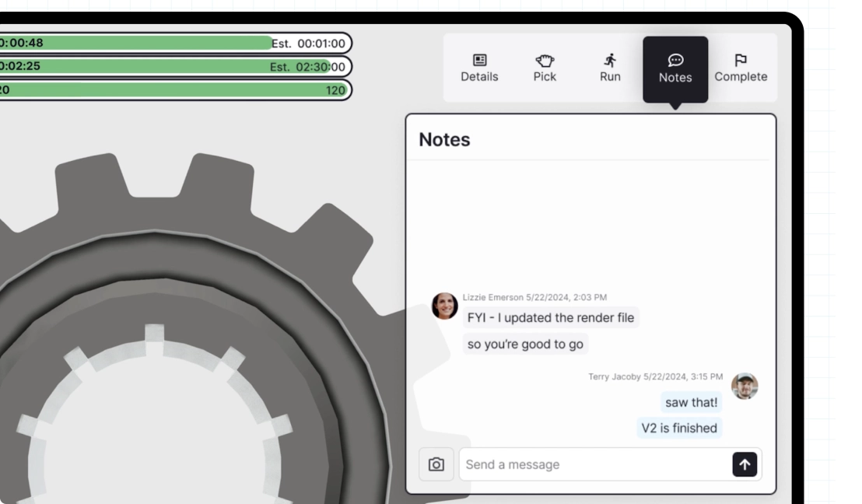Click the 'saw that!' message bubble
Viewport: 862px width, 504px height.
coord(691,402)
